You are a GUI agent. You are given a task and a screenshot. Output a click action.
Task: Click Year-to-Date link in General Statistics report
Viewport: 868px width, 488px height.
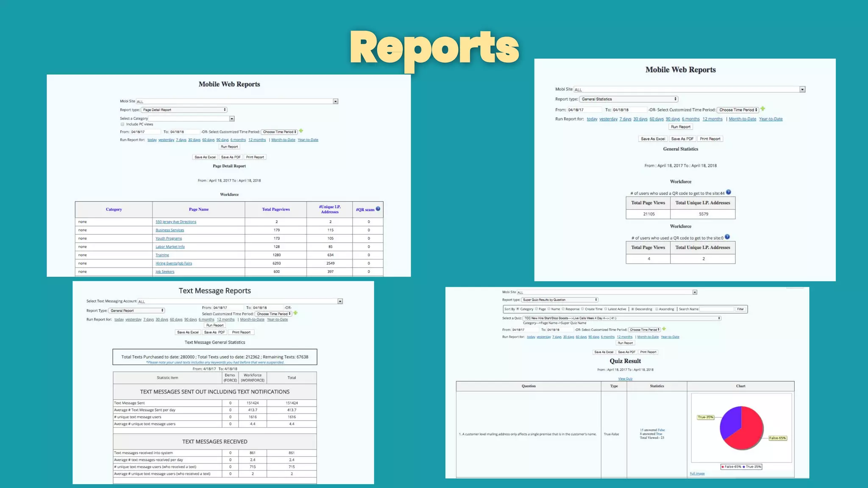coord(771,119)
